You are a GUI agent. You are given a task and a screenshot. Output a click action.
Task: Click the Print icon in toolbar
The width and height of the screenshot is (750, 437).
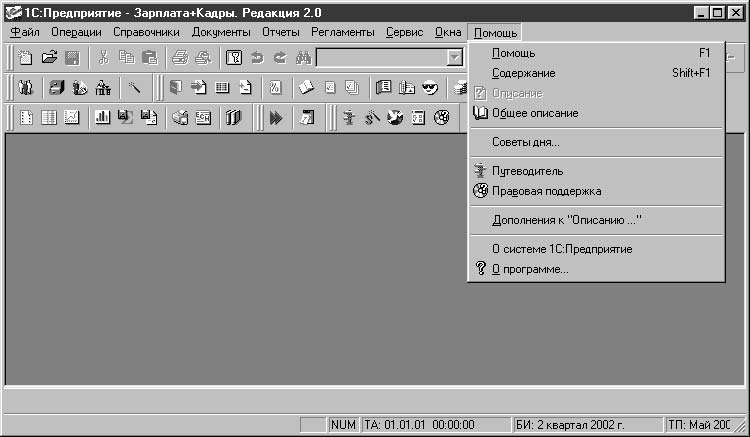coord(179,58)
